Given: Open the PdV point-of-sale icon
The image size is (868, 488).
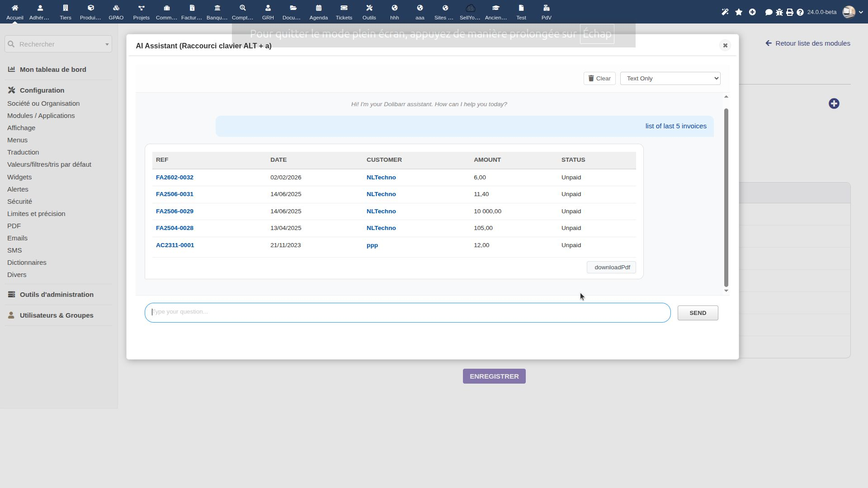Looking at the screenshot, I should [546, 8].
